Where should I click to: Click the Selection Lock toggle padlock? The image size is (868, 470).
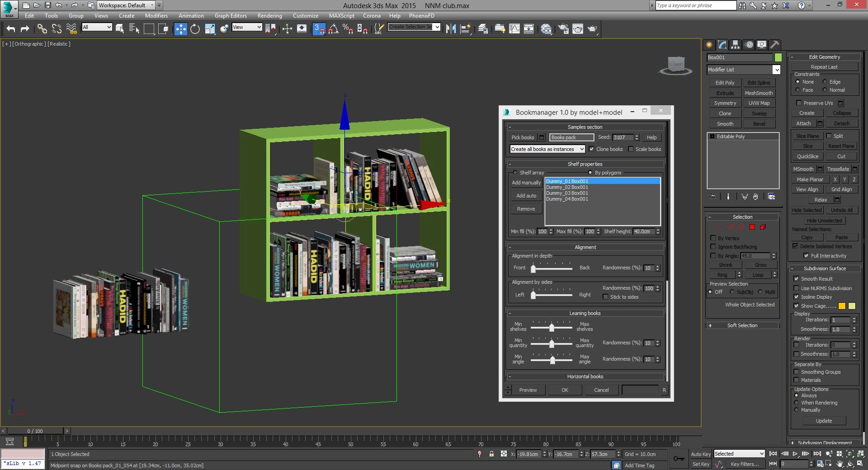click(491, 454)
